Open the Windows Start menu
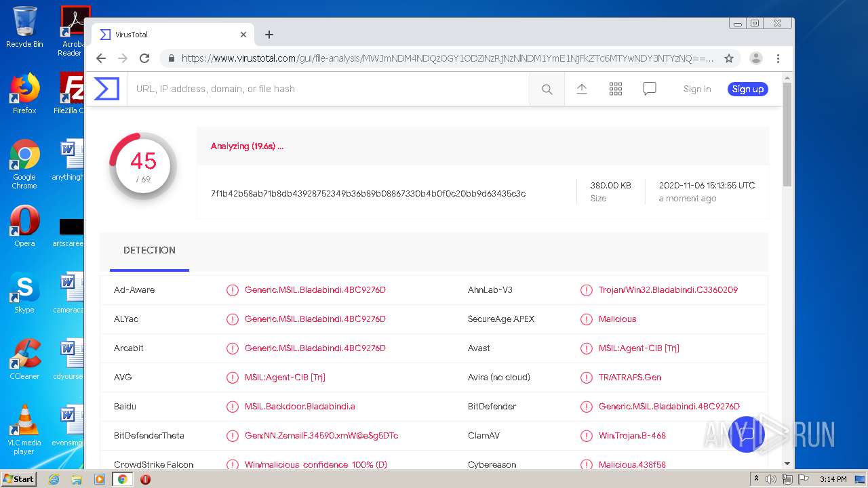 (x=19, y=479)
